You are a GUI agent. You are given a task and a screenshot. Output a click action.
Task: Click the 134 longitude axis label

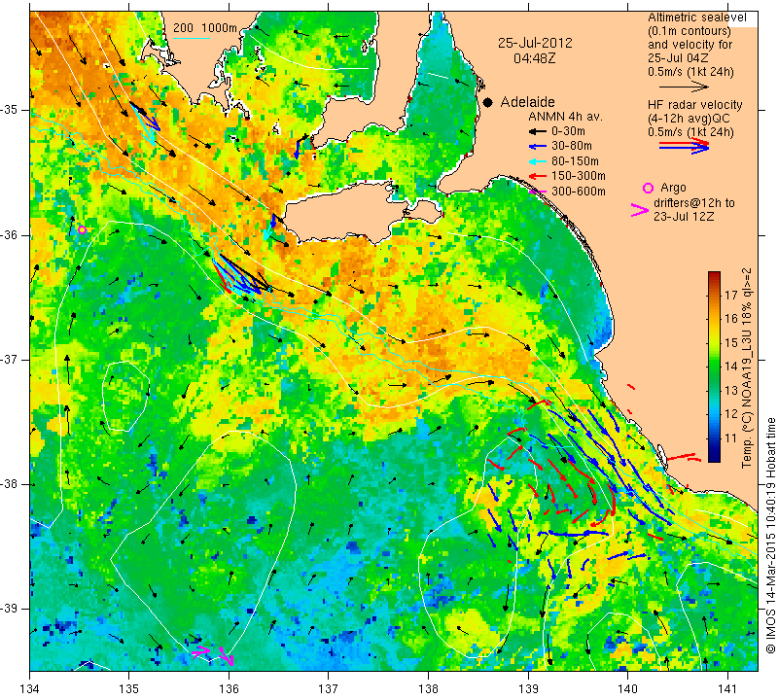(x=30, y=689)
